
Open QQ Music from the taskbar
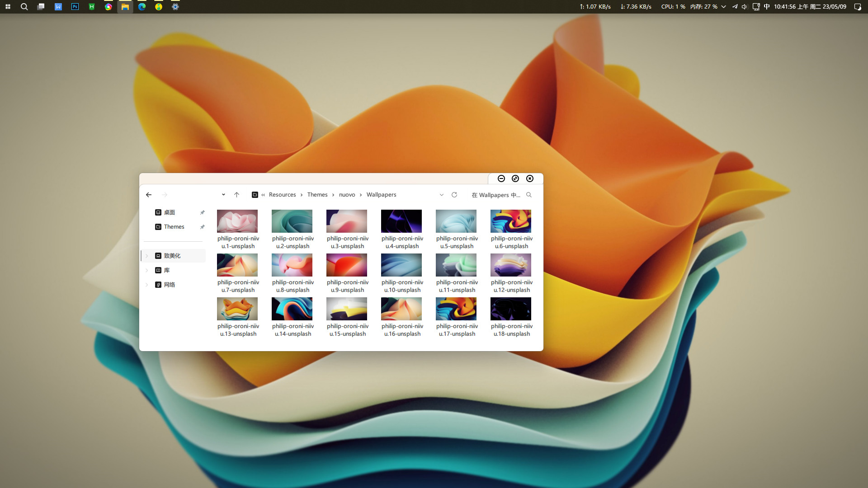click(159, 7)
